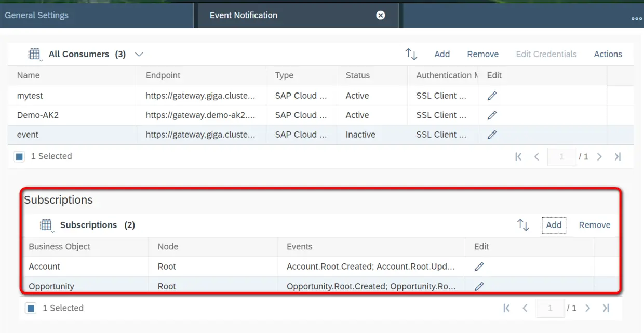Switch to the General Settings tab
This screenshot has width=644, height=333.
36,15
